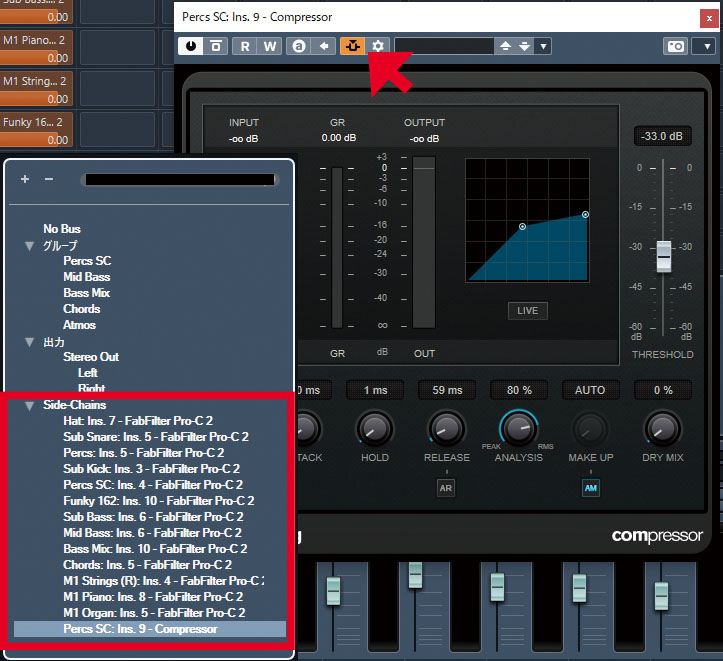Select Bass Mix: Ins. 10 side-chain
The height and width of the screenshot is (661, 723).
click(155, 549)
